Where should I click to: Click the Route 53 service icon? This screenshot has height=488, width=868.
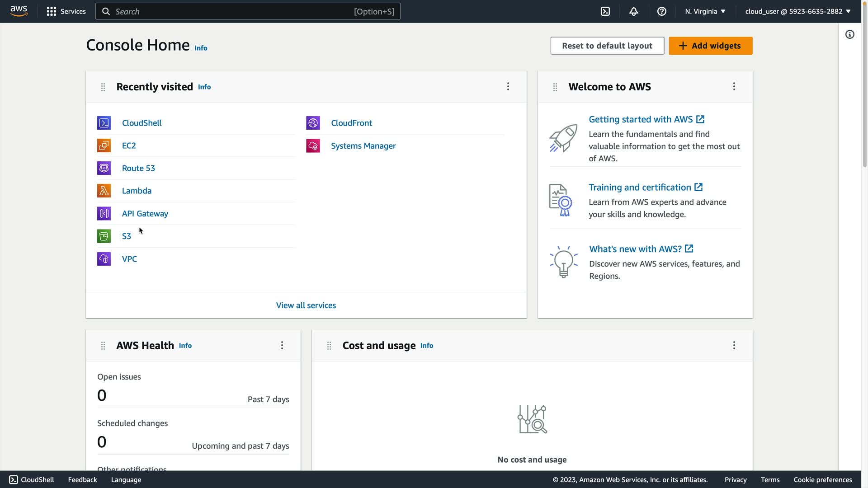tap(104, 168)
